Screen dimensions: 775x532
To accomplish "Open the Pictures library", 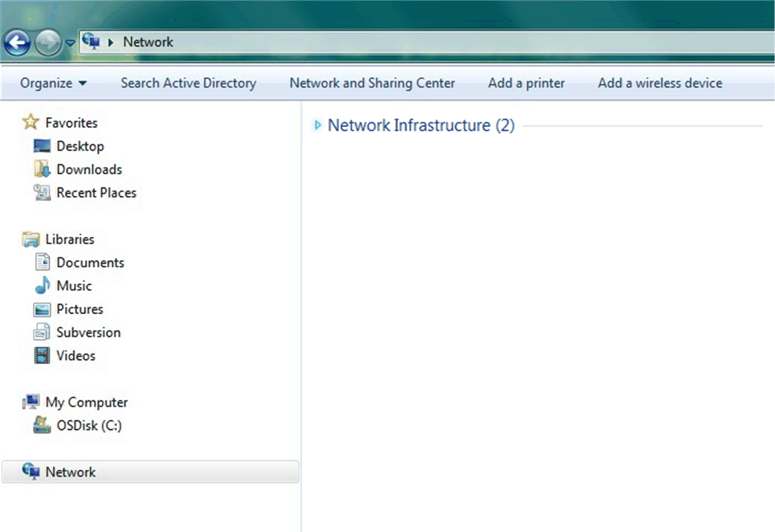I will (x=80, y=309).
